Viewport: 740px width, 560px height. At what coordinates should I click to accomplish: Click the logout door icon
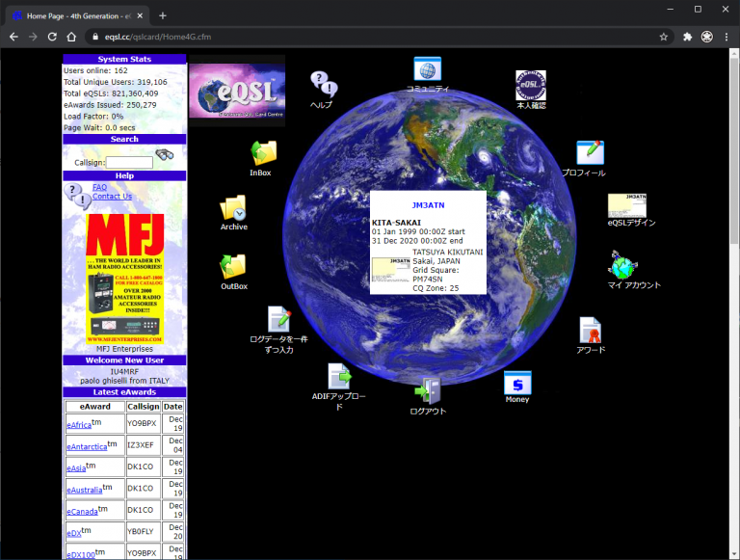pos(428,390)
